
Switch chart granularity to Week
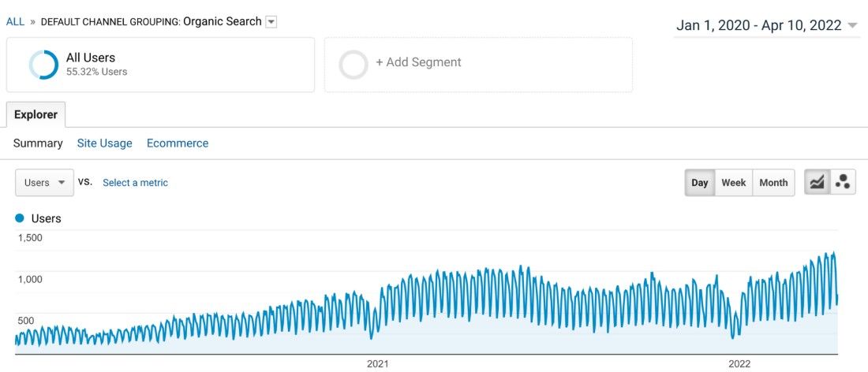click(x=733, y=182)
